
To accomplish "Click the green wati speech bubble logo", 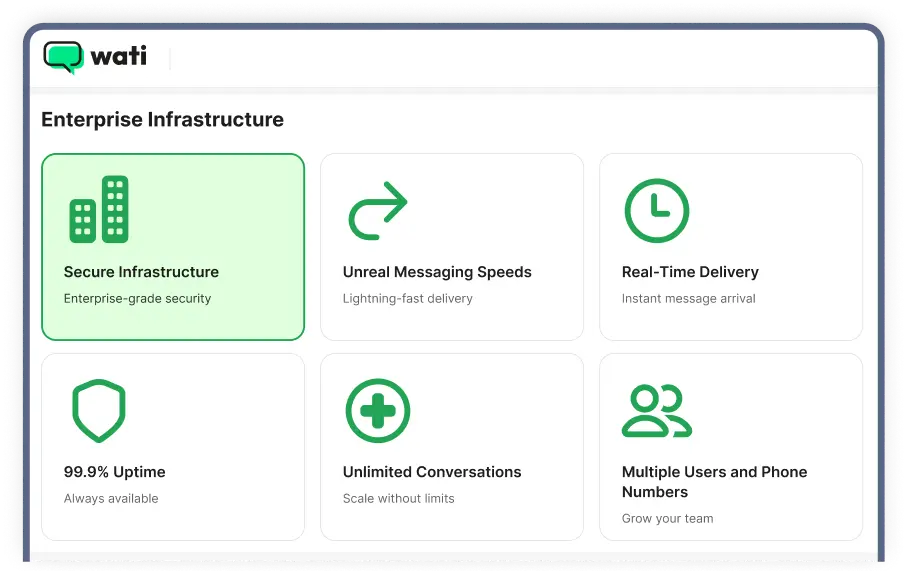I will coord(64,57).
